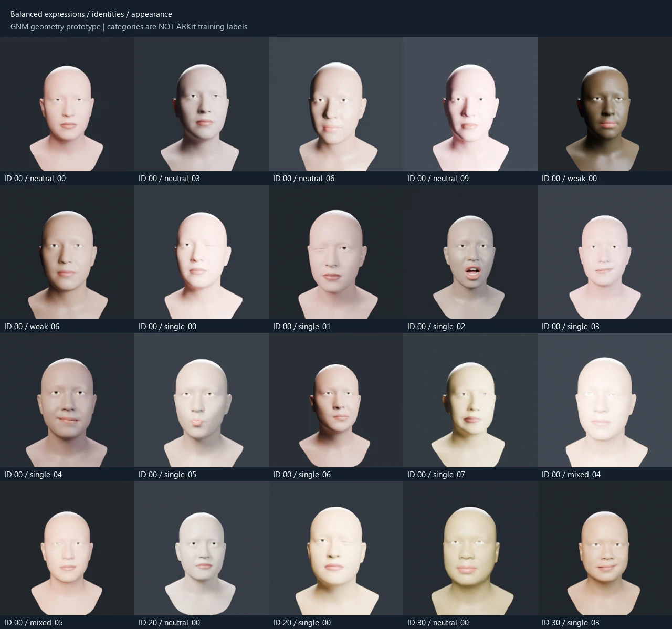The width and height of the screenshot is (672, 629).
Task: Open the ID 00 / single_03 head thumbnail
Action: [x=605, y=252]
